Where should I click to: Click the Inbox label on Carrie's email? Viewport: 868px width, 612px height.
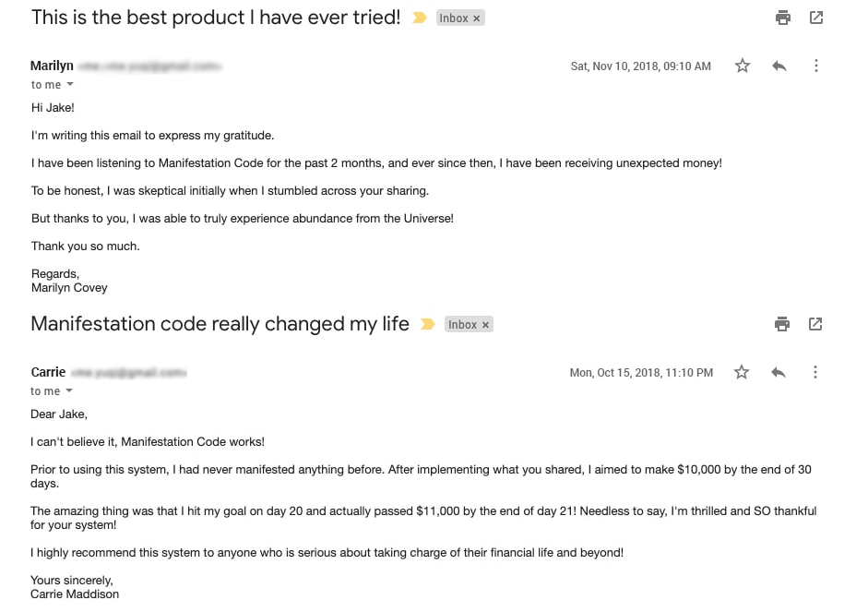(x=463, y=324)
